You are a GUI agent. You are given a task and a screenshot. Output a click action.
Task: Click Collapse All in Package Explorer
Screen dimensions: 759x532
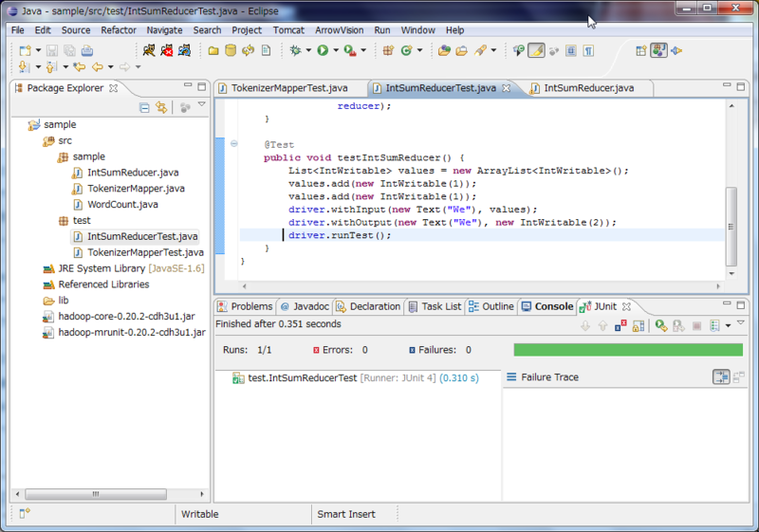144,107
